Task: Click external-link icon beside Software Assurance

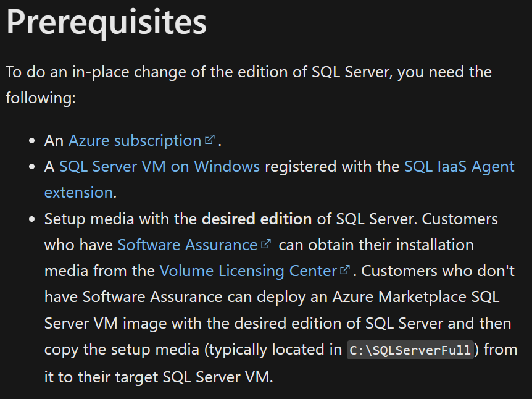Action: [x=266, y=243]
